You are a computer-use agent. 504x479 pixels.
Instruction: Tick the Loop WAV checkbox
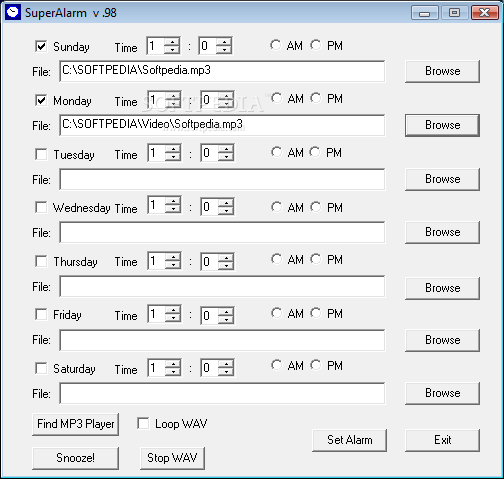[143, 423]
